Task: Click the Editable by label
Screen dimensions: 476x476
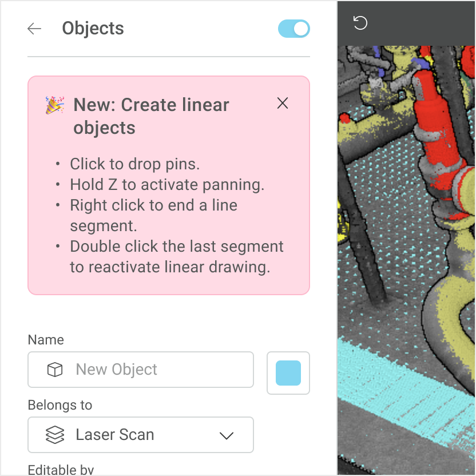Action: coord(61,470)
